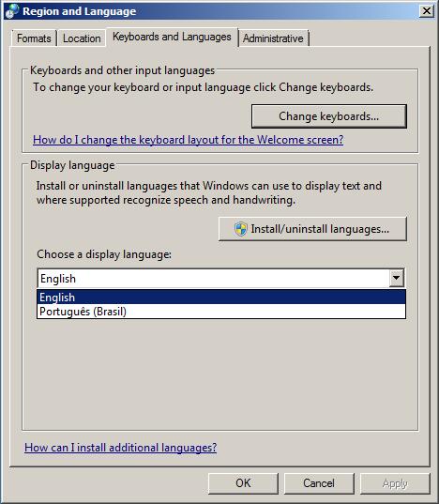Click the Cancel button
This screenshot has width=439, height=504.
319,483
